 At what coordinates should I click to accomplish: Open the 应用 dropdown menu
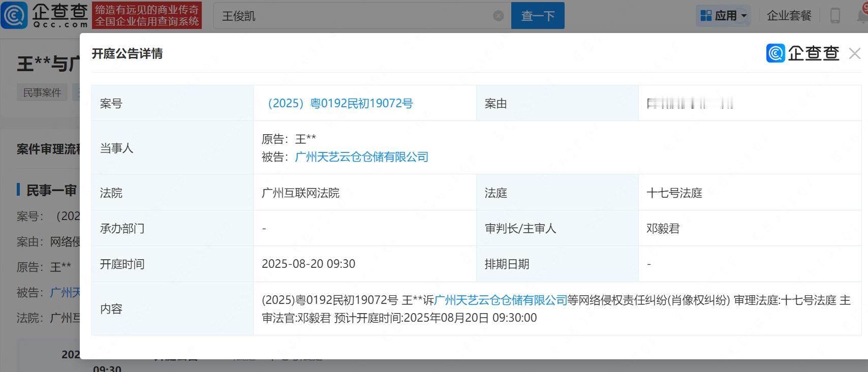tap(723, 16)
